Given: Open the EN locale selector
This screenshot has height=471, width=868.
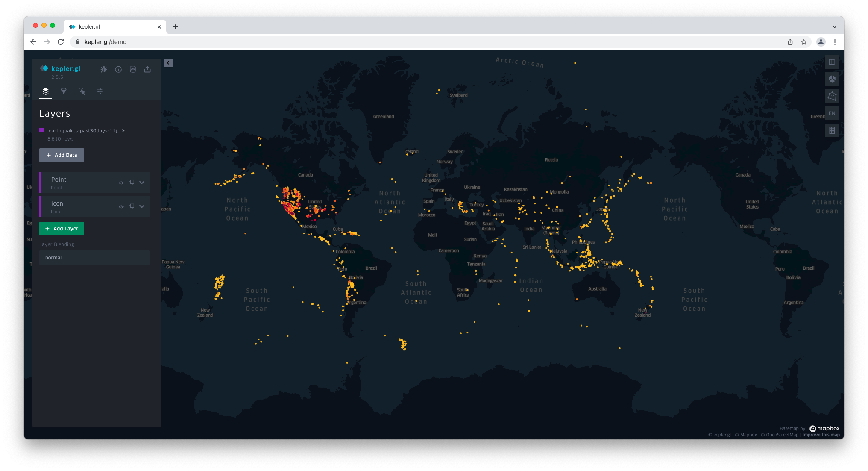Looking at the screenshot, I should tap(832, 113).
